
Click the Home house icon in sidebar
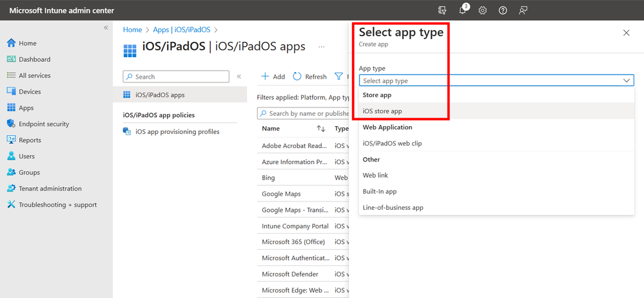pos(11,43)
